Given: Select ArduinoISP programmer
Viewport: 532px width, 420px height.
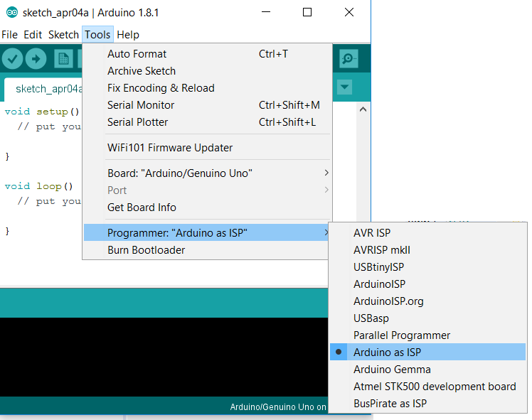Looking at the screenshot, I should coord(428,284).
